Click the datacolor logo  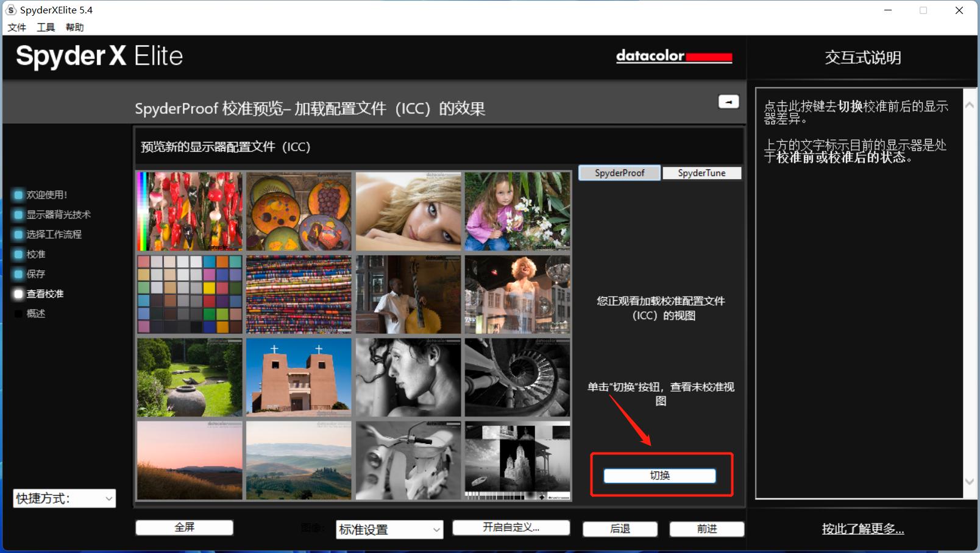click(x=673, y=57)
